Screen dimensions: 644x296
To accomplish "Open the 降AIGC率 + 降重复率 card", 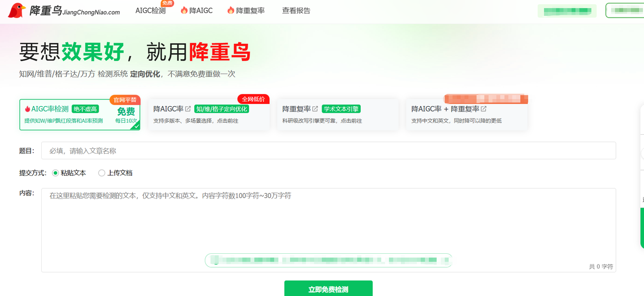I will 467,115.
